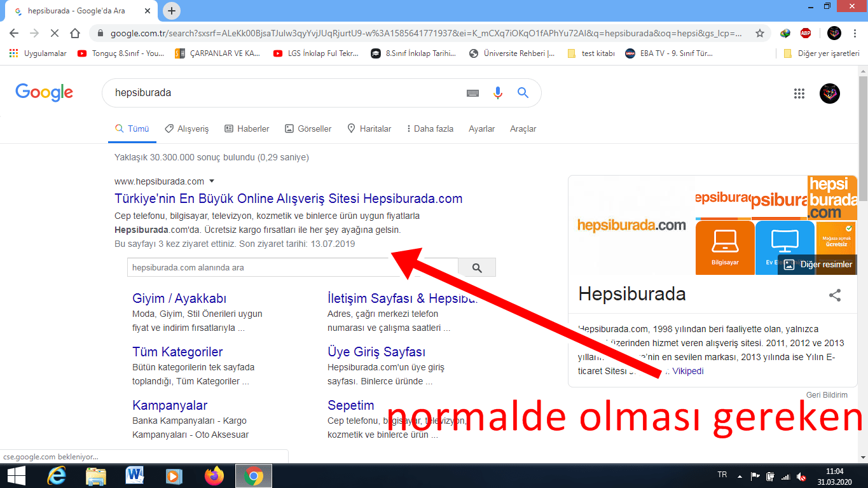Submit the Google search with magnifier icon

[x=523, y=93]
